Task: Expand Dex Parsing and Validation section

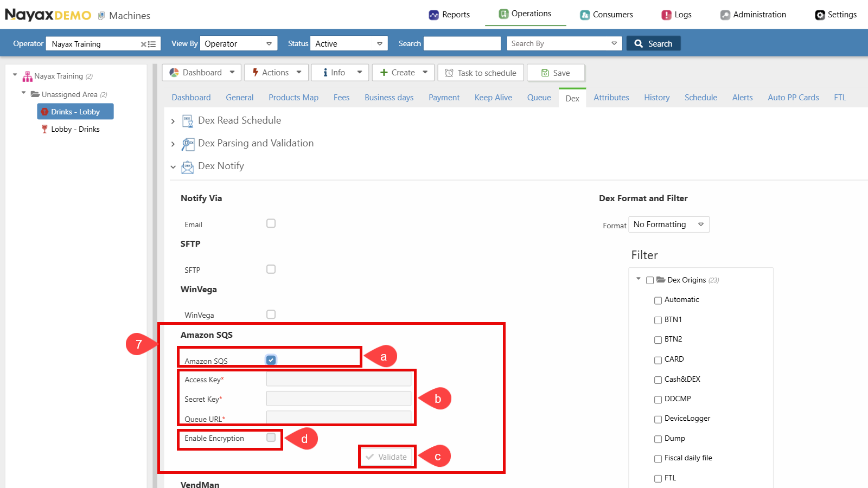Action: (x=173, y=144)
